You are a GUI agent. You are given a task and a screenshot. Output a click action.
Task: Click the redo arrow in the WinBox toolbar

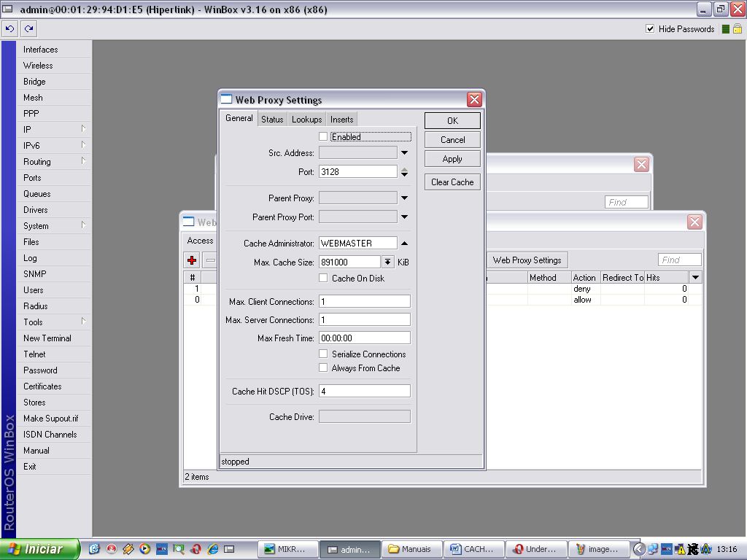click(28, 29)
